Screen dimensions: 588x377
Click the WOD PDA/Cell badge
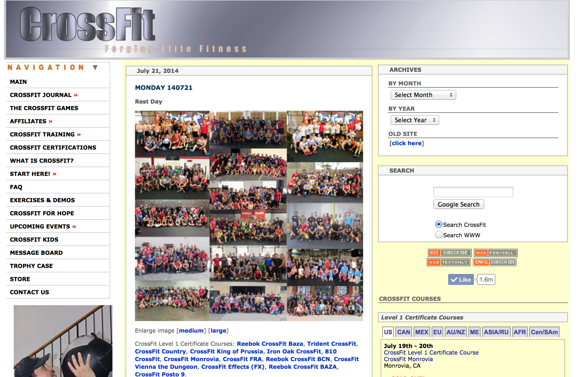(495, 253)
